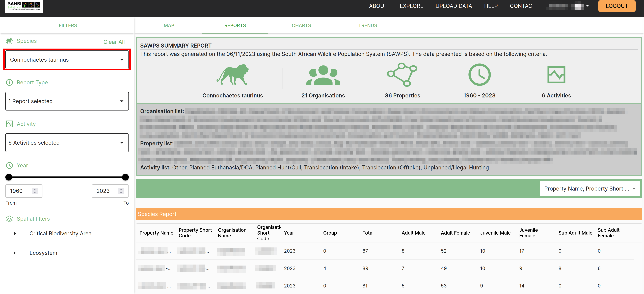Image resolution: width=644 pixels, height=294 pixels.
Task: Click the 21 Organisations label
Action: click(x=323, y=96)
